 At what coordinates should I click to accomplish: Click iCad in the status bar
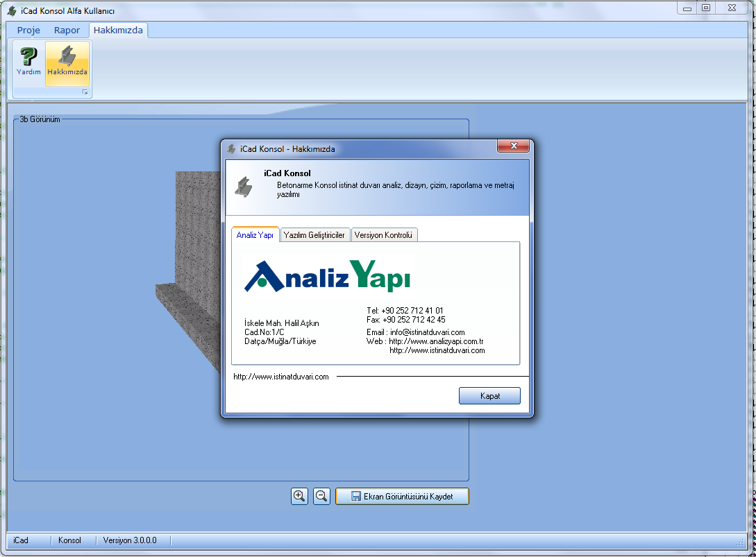pos(21,540)
